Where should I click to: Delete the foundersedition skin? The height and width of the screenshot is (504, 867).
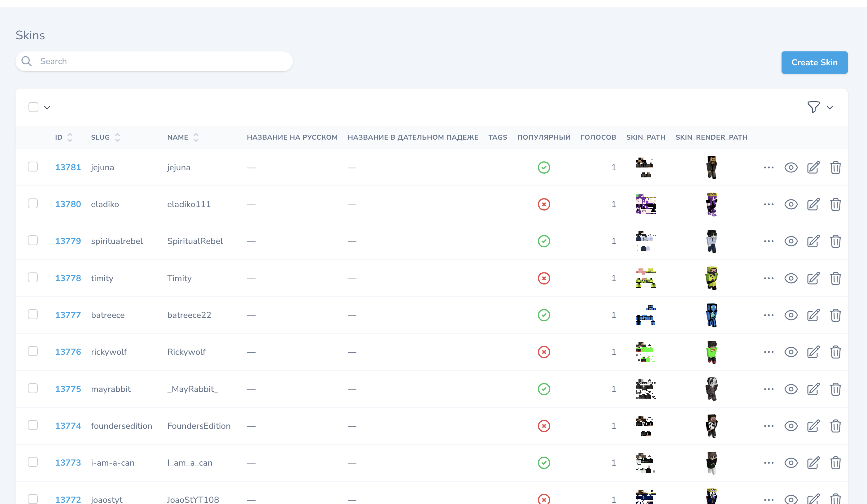click(835, 426)
